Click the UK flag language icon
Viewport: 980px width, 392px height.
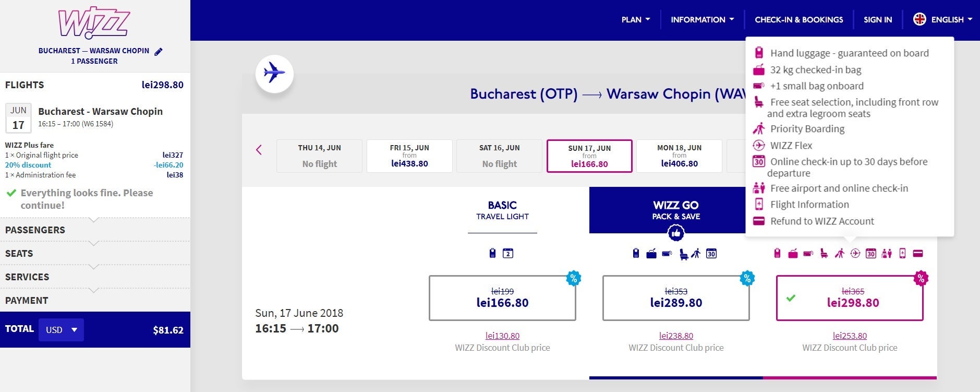pyautogui.click(x=919, y=19)
